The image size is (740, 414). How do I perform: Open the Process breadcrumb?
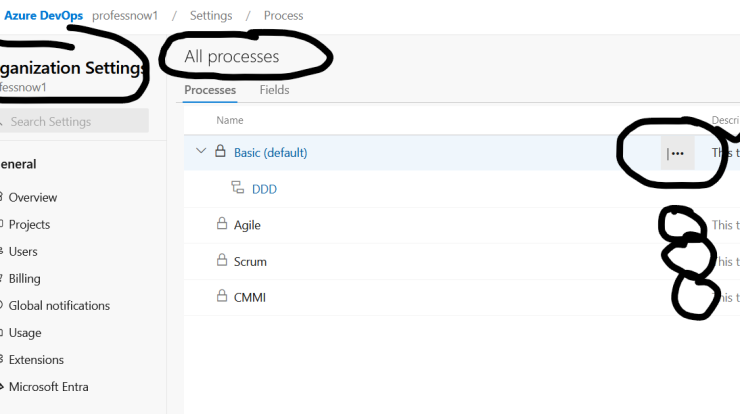tap(283, 16)
